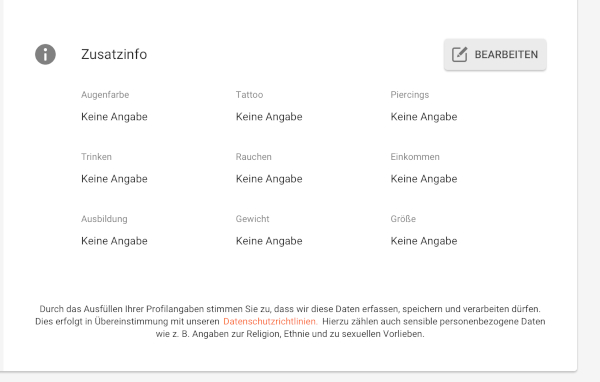Select Keine Angabe value under Trinken
Screen dimensions: 600x382
(114, 179)
